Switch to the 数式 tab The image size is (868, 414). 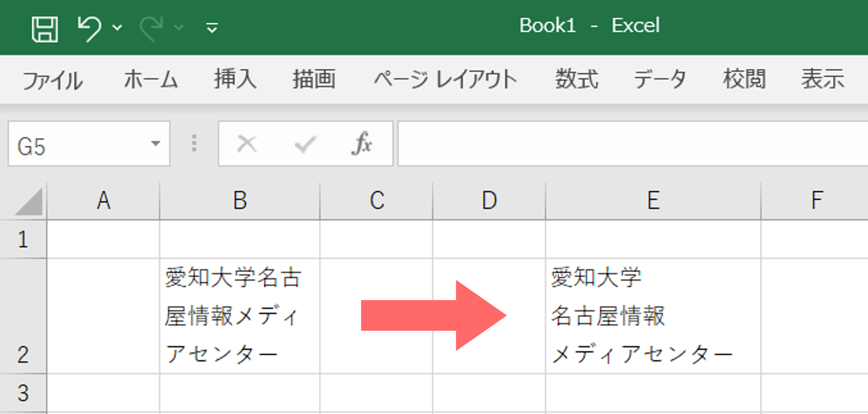pyautogui.click(x=577, y=79)
